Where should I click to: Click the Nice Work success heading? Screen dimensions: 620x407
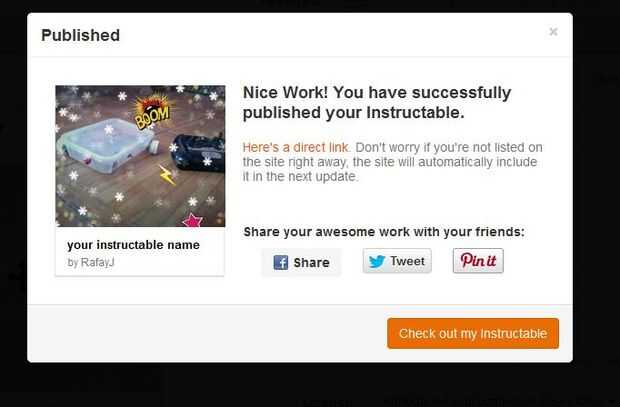pos(377,102)
